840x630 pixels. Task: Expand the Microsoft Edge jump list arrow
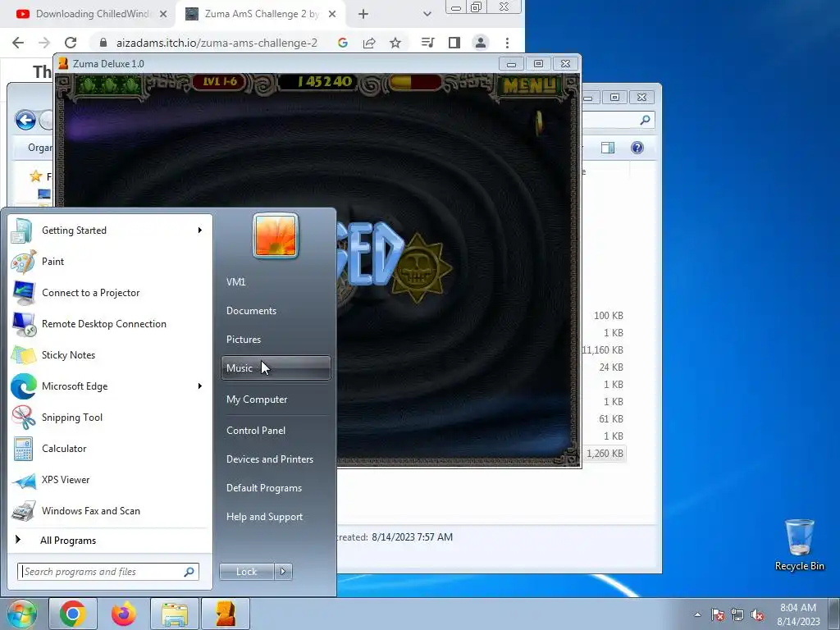(200, 386)
